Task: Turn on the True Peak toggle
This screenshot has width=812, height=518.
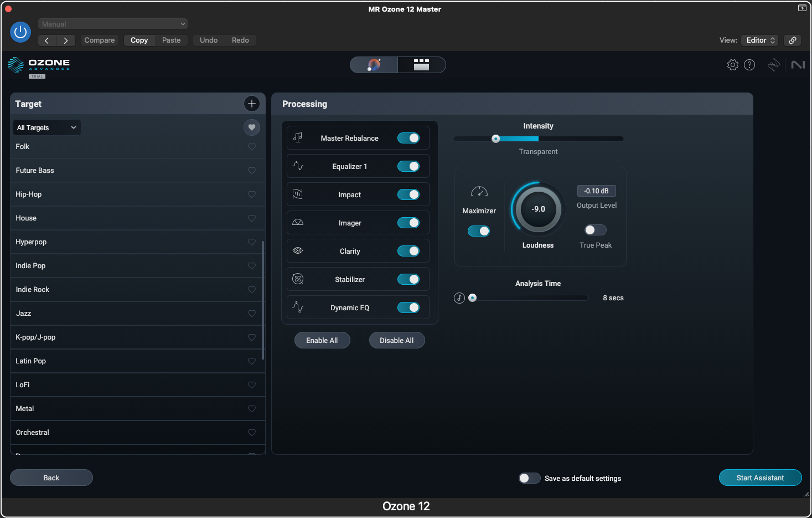Action: (595, 229)
